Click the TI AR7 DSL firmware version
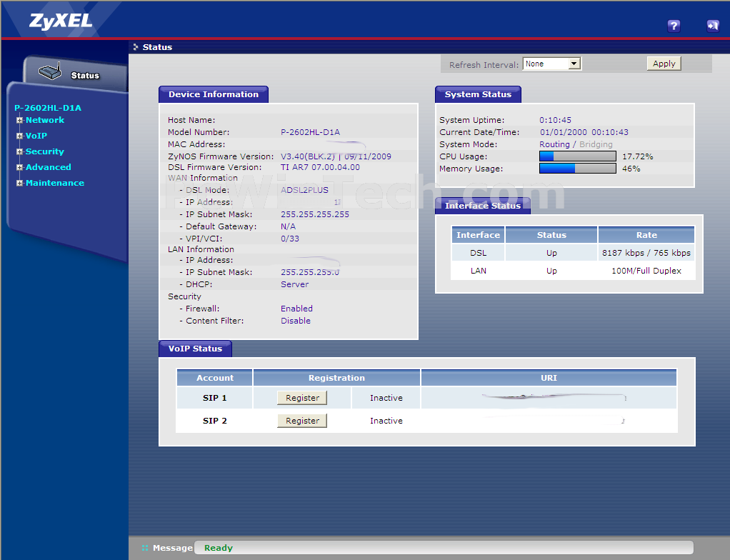The image size is (730, 560). (320, 167)
